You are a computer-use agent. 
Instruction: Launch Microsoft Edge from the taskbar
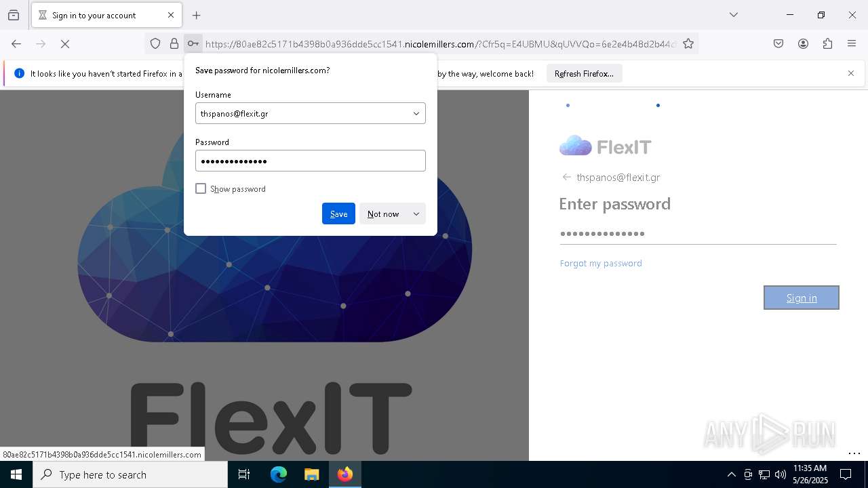279,474
